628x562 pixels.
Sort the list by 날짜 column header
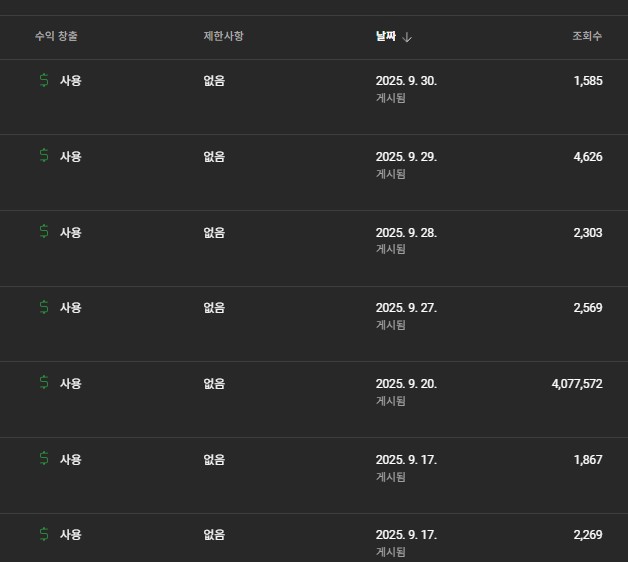(385, 36)
